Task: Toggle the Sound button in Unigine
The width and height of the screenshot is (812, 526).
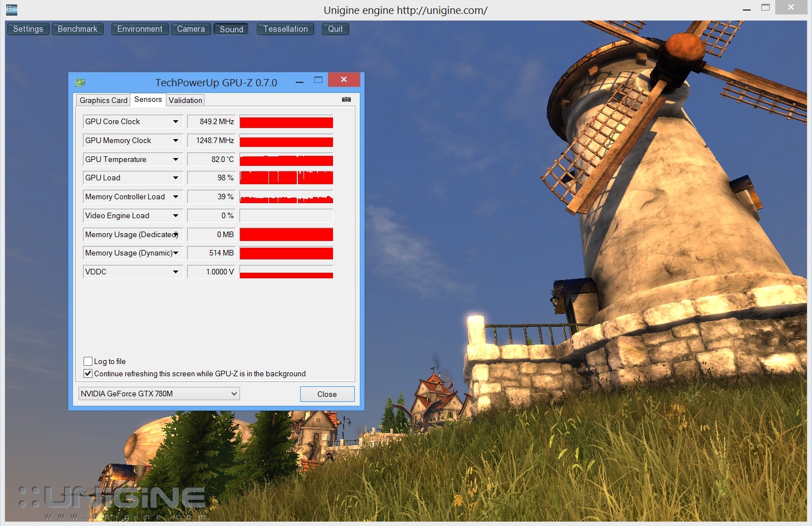Action: 231,29
